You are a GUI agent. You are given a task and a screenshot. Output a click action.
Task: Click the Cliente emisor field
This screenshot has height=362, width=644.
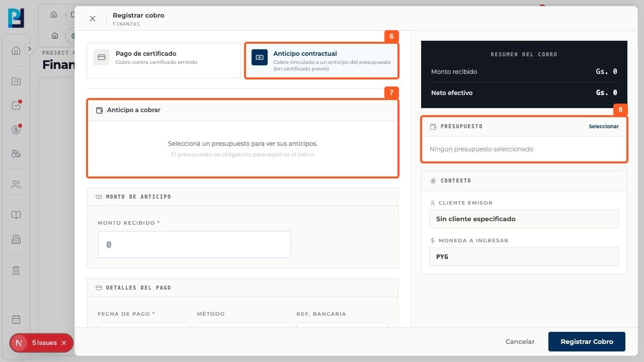coord(524,219)
